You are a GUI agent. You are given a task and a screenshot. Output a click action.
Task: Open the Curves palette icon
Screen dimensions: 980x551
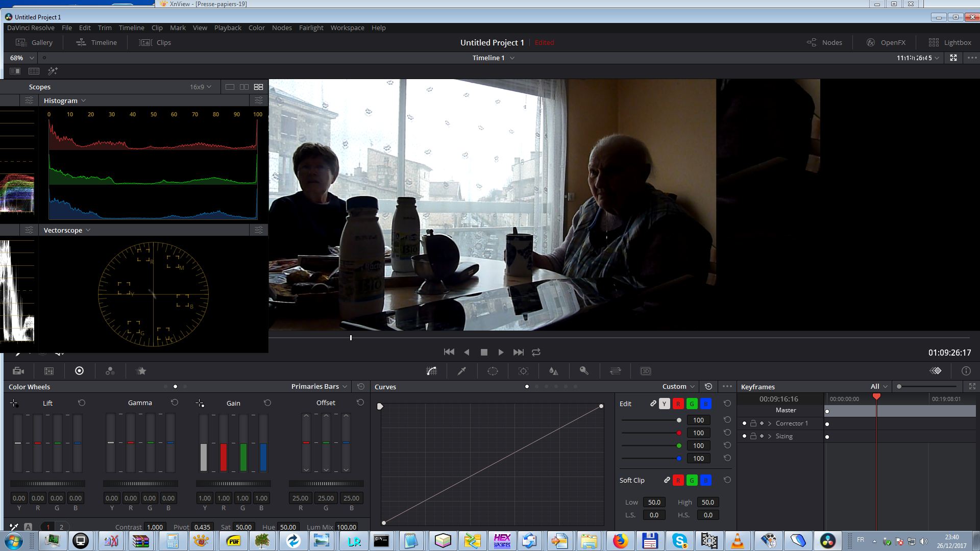pos(431,371)
